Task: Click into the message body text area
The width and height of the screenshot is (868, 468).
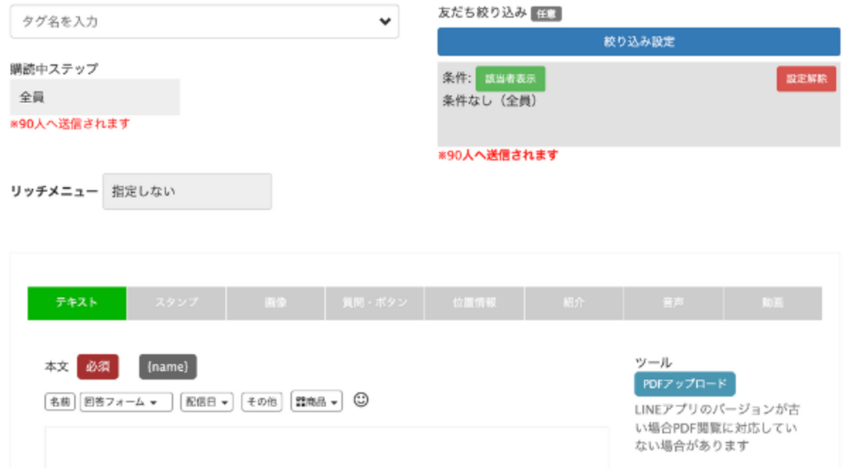Action: [327, 447]
